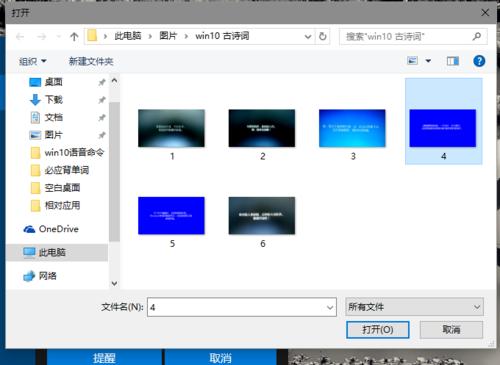Select 此电脑 in the address breadcrumb
This screenshot has height=365, width=500.
point(128,36)
